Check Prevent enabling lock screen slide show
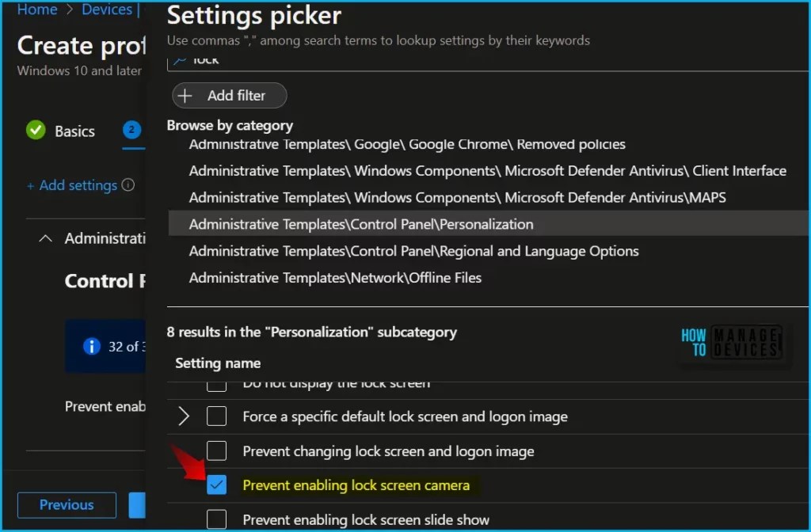The height and width of the screenshot is (532, 811). click(x=216, y=519)
